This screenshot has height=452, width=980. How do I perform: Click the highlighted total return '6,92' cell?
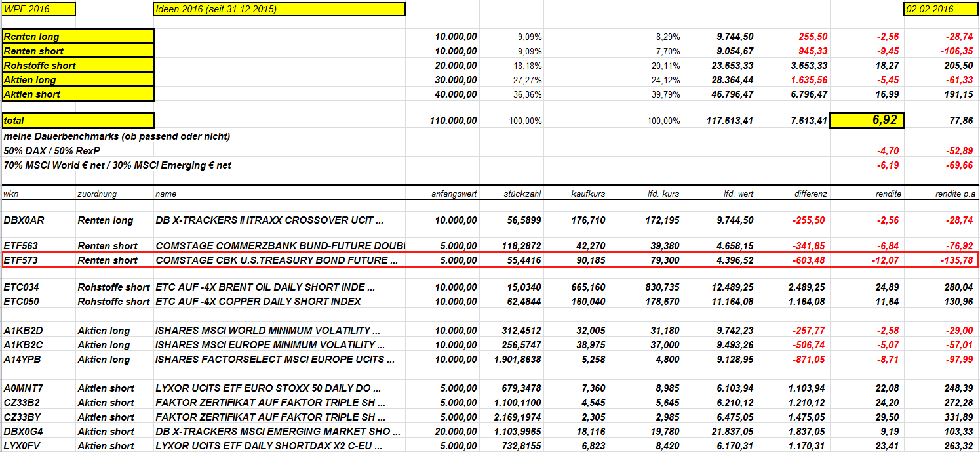click(867, 120)
